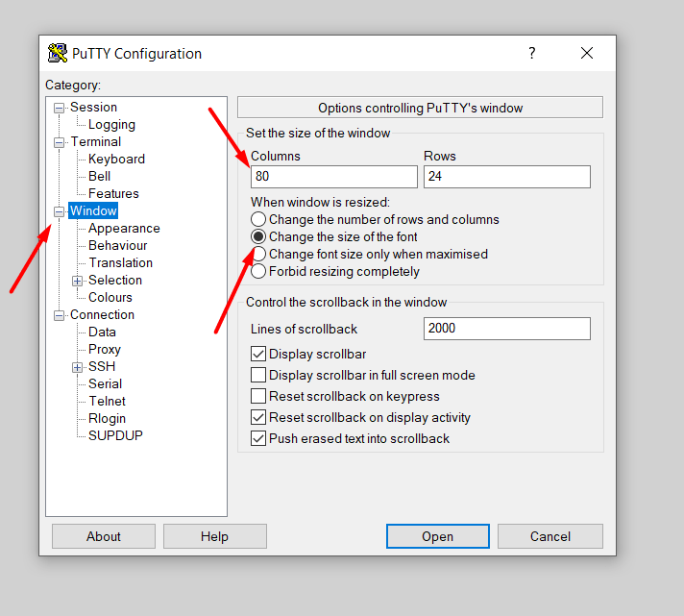
Task: Open the Features category
Action: coord(113,193)
